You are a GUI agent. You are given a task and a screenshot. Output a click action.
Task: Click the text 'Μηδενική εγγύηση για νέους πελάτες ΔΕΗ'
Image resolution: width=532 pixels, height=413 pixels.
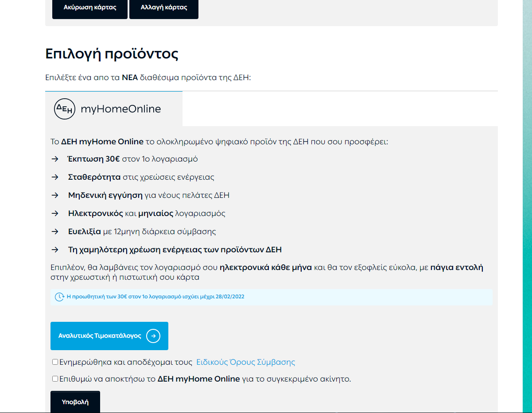point(149,195)
